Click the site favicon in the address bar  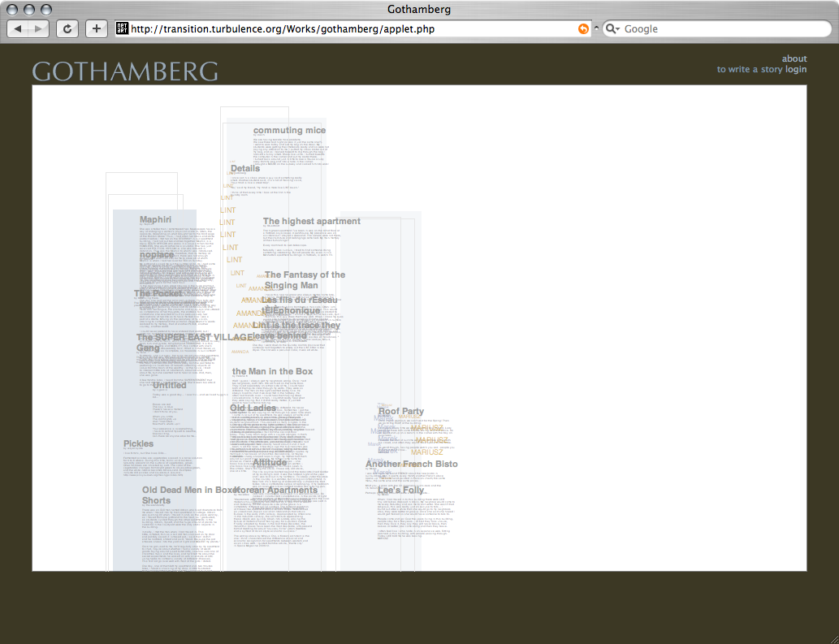[x=123, y=28]
